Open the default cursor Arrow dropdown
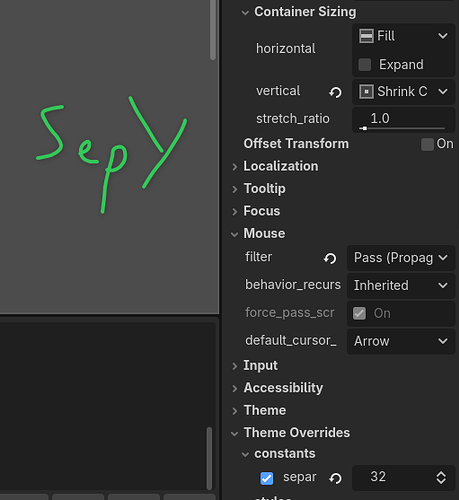The height and width of the screenshot is (500, 459). [401, 341]
